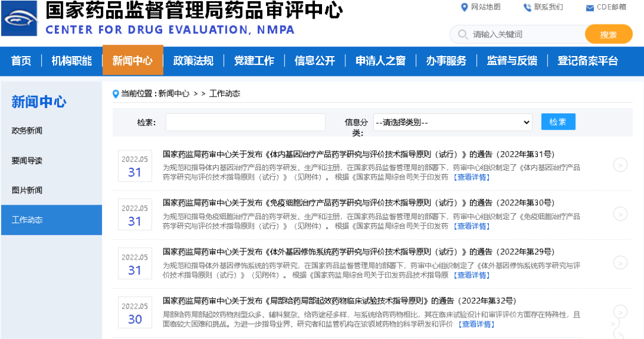Open 体外基因修饰系统 notice title (第29号)

coord(358,251)
